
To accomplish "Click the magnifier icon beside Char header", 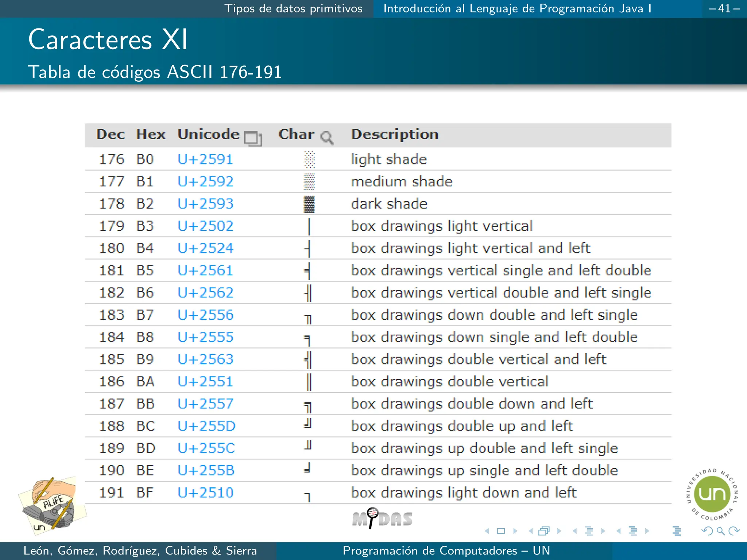I will pyautogui.click(x=326, y=138).
